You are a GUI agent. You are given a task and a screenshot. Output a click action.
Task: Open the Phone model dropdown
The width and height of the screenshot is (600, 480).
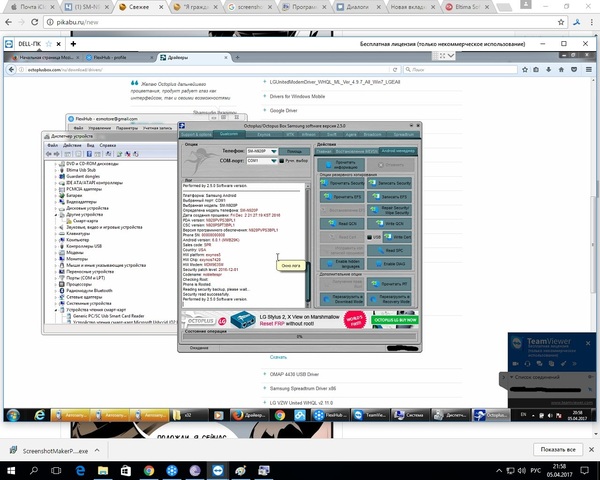pyautogui.click(x=274, y=151)
